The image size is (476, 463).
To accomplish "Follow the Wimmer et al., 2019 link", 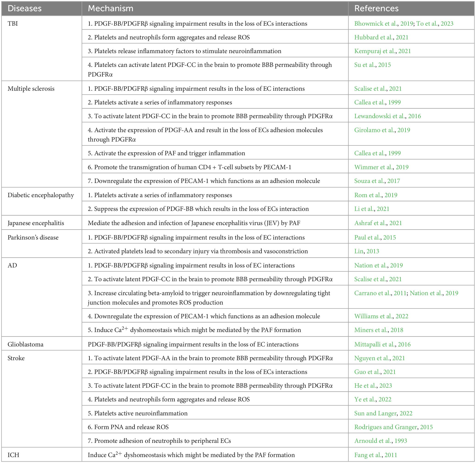I will [381, 167].
